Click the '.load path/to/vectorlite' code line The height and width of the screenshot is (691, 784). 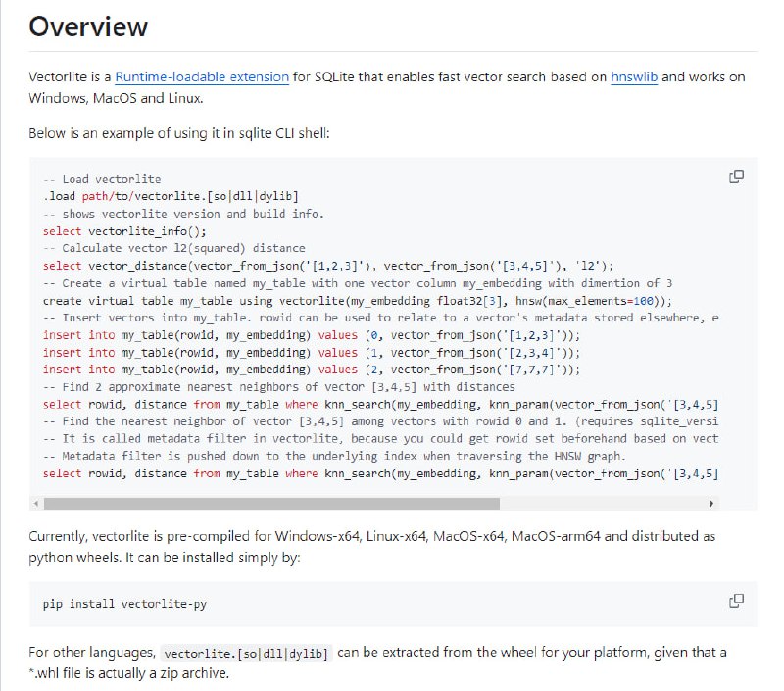click(171, 197)
